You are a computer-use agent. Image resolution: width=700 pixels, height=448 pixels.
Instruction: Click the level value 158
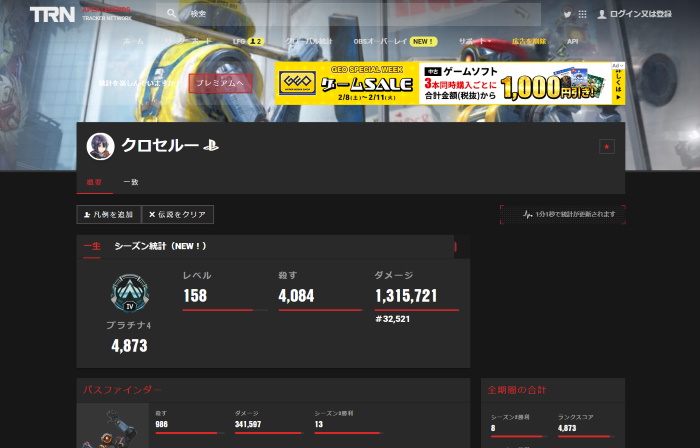pyautogui.click(x=195, y=296)
